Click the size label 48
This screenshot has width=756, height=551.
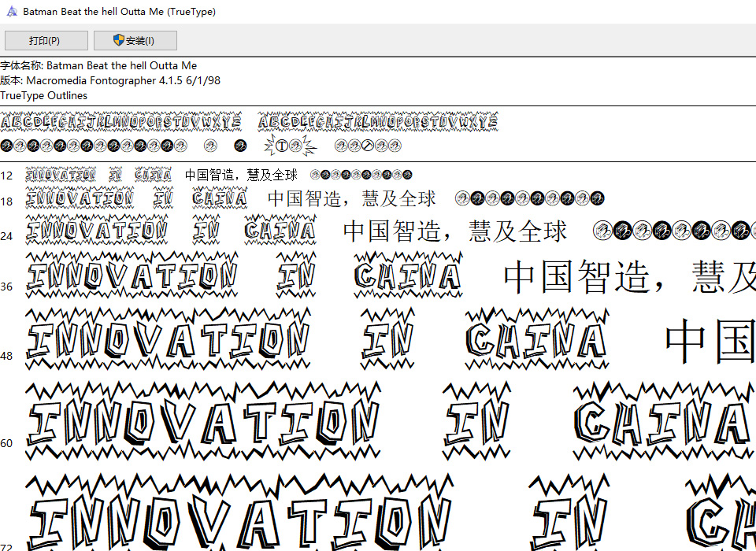click(6, 357)
